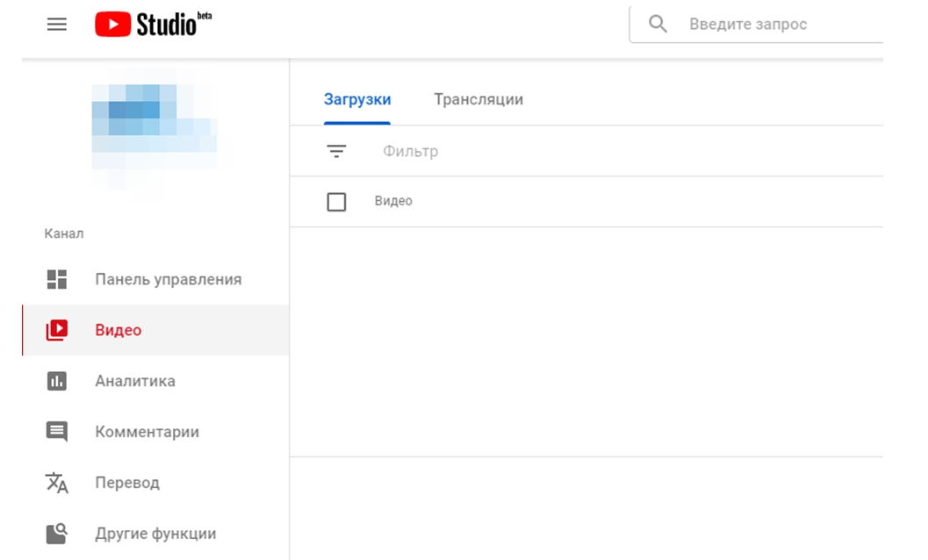Screen dimensions: 928x560
Task: Click the magnifying glass search icon
Action: point(658,24)
